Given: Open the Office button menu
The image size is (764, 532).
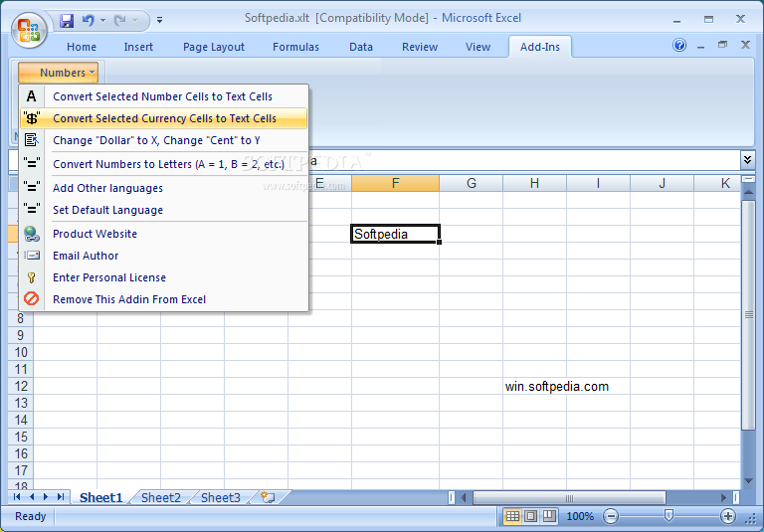Looking at the screenshot, I should (x=29, y=30).
